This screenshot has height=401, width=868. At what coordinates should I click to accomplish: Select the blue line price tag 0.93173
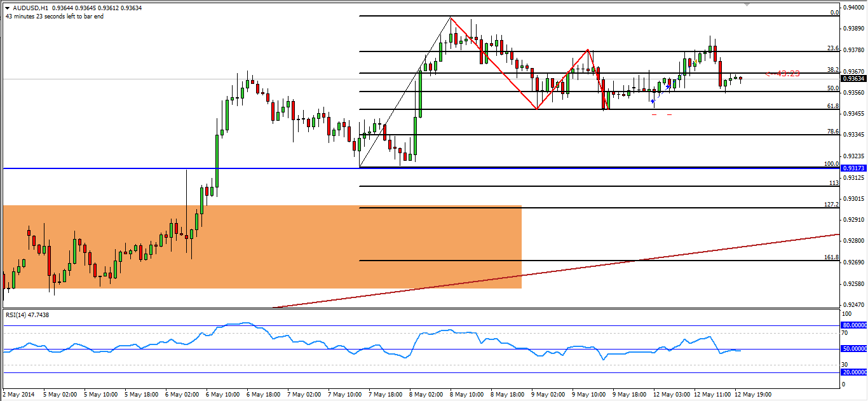852,168
